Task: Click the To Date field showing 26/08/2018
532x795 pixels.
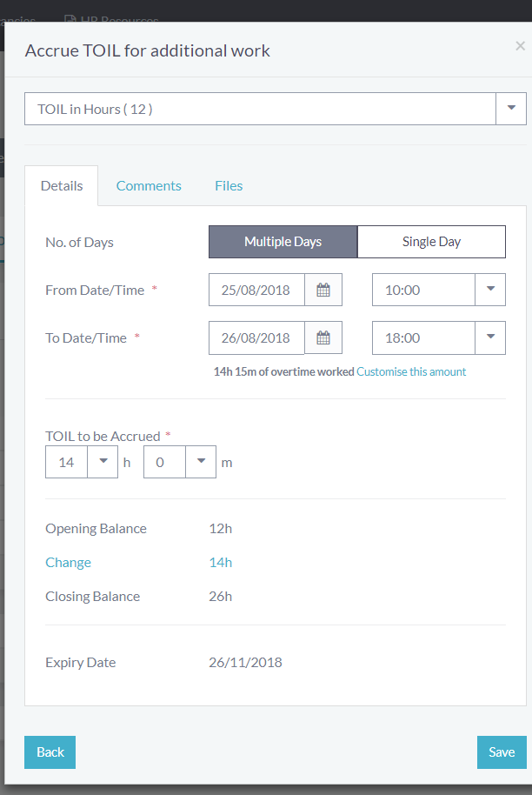Action: coord(256,338)
